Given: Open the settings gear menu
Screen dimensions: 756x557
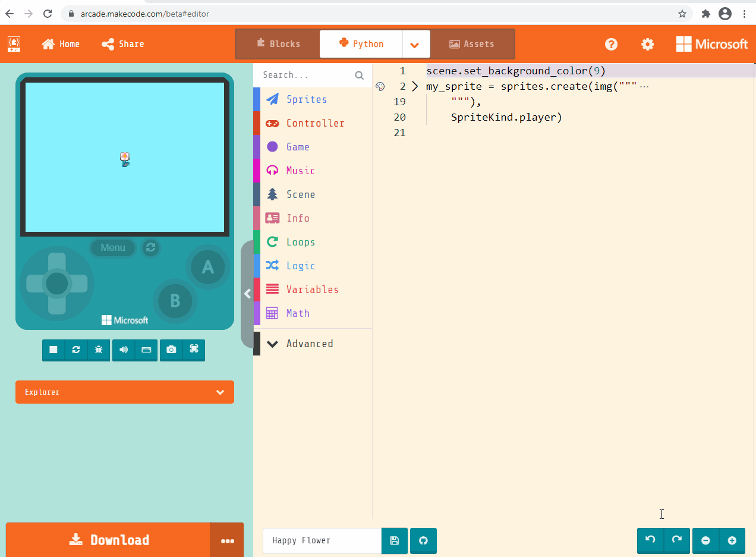Looking at the screenshot, I should (x=647, y=44).
